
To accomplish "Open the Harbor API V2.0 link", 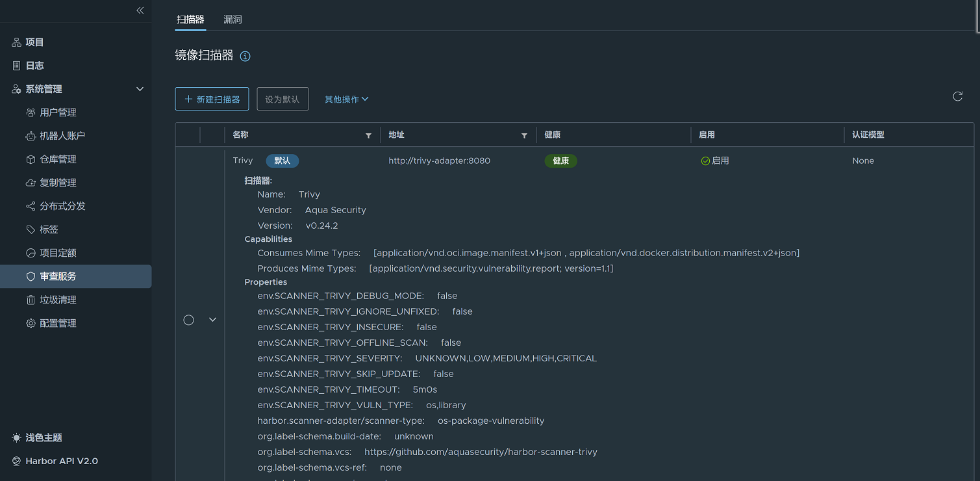I will 61,461.
